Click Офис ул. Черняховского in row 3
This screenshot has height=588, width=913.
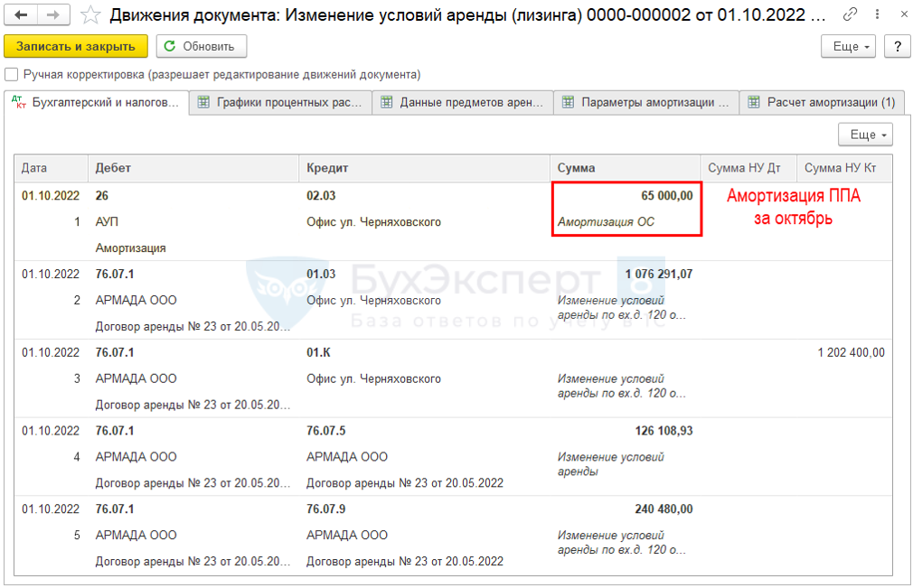374,378
